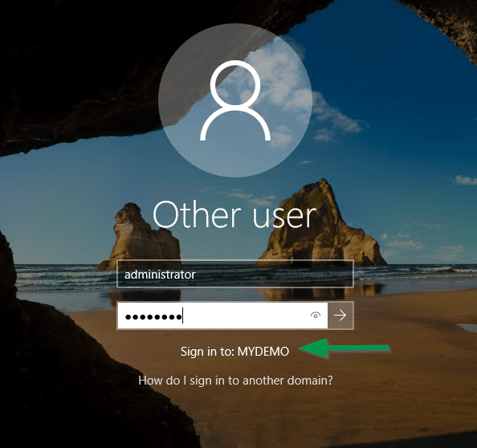Click the green arrow pointing at MYDEMO

[x=344, y=348]
